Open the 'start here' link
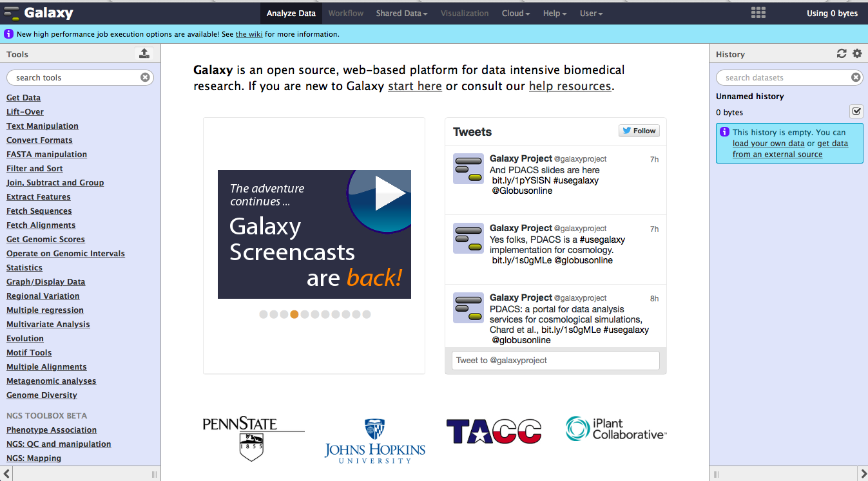The height and width of the screenshot is (481, 868). coord(414,86)
